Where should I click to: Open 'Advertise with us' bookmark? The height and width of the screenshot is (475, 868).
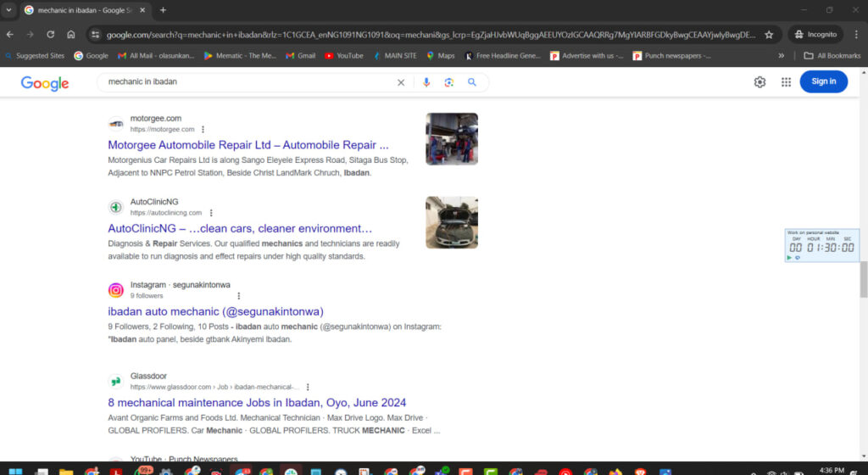point(587,56)
